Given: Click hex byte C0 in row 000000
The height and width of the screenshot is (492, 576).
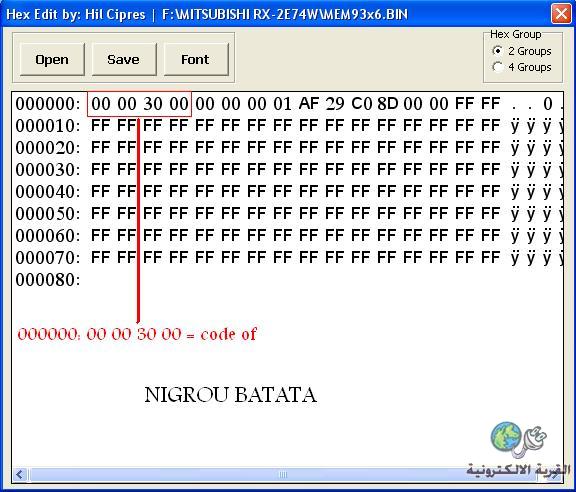Looking at the screenshot, I should coord(362,104).
